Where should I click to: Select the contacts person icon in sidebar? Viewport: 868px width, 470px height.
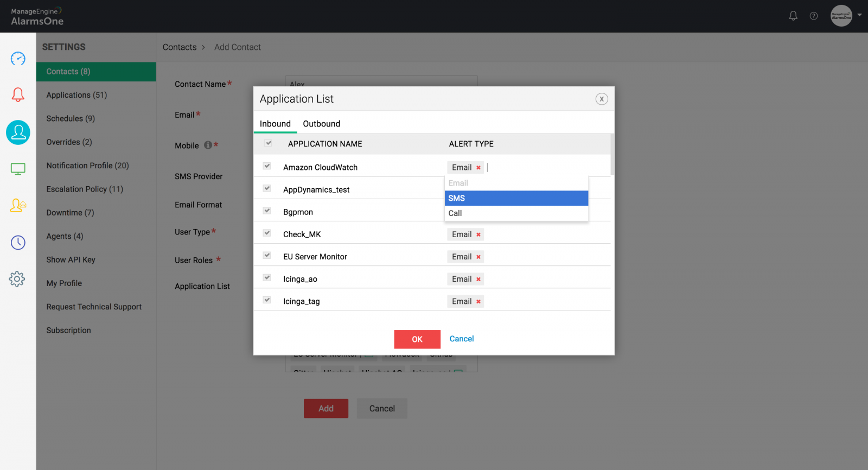[18, 132]
